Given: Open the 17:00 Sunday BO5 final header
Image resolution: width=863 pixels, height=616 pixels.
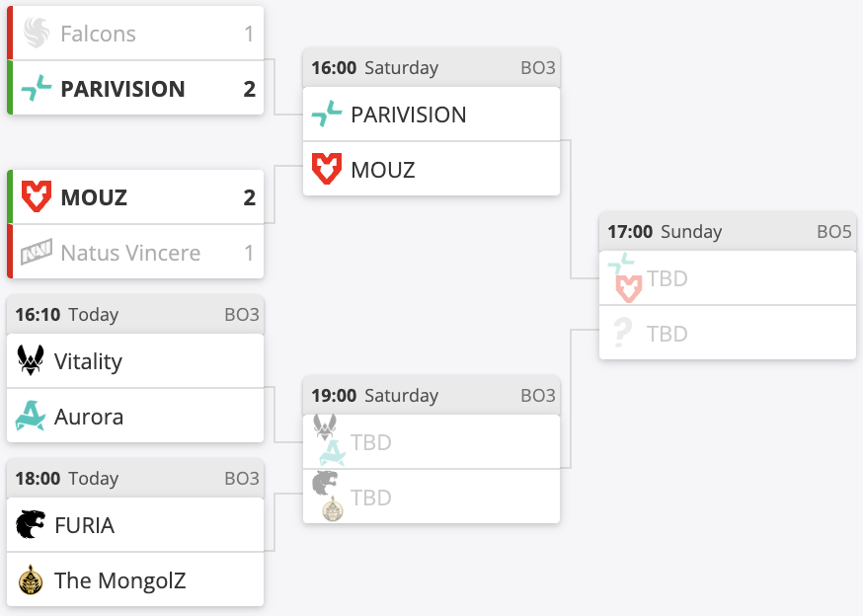Looking at the screenshot, I should (x=727, y=232).
